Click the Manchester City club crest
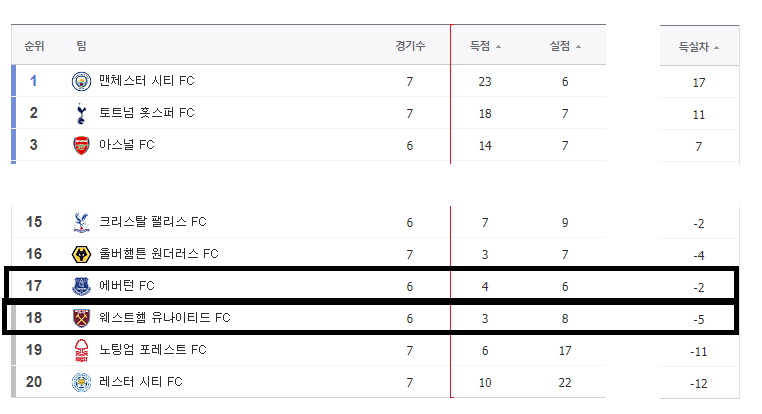This screenshot has height=414, width=762. (x=81, y=81)
